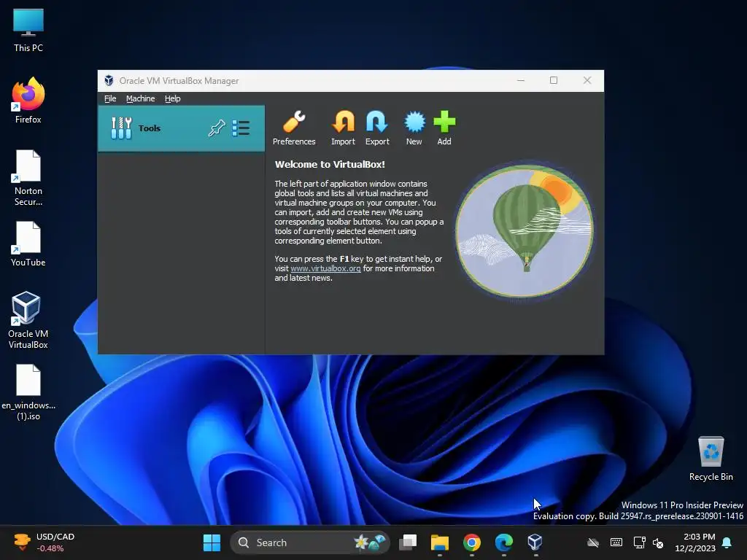Click the Export appliance toolbar icon

(x=377, y=128)
